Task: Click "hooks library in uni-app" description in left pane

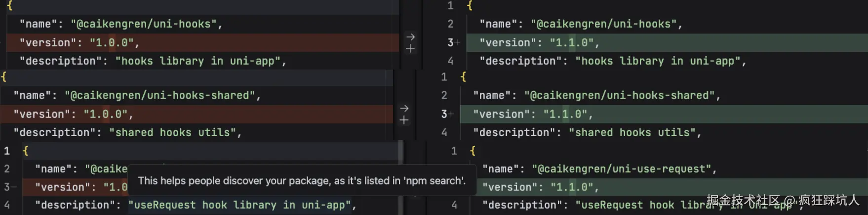Action: [198, 61]
